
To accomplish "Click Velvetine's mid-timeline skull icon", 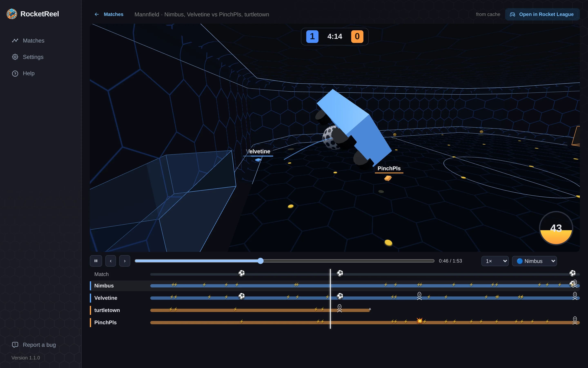I will [419, 296].
